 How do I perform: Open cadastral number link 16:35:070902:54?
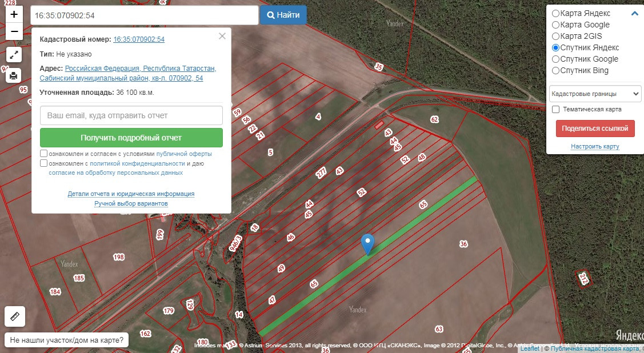[139, 39]
